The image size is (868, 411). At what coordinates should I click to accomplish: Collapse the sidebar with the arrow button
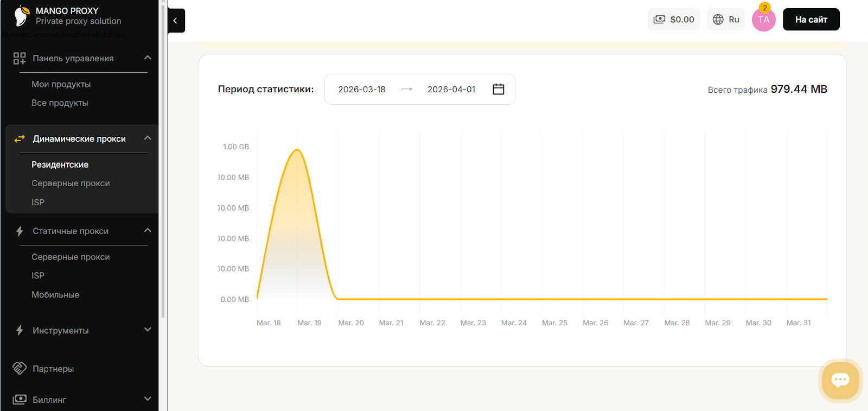[x=175, y=21]
